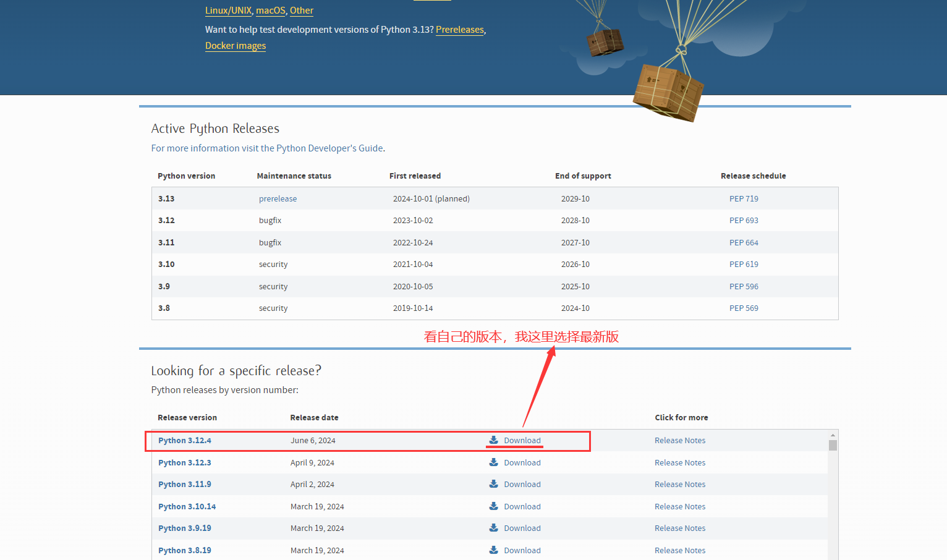The image size is (947, 560).
Task: Click 'Looking for a specific release?' heading
Action: (x=236, y=371)
